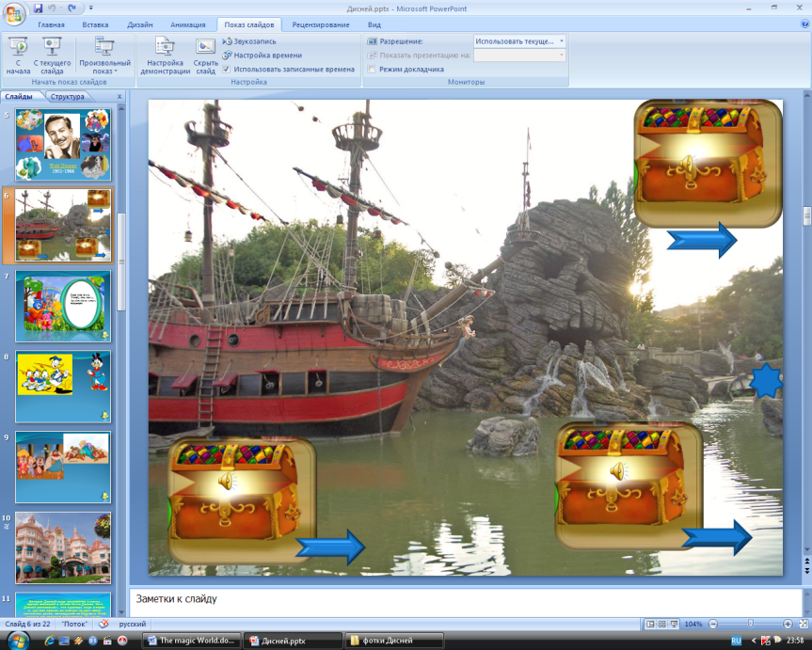812x650 pixels.
Task: Enable the Режим докладчика checkbox
Action: (x=372, y=70)
